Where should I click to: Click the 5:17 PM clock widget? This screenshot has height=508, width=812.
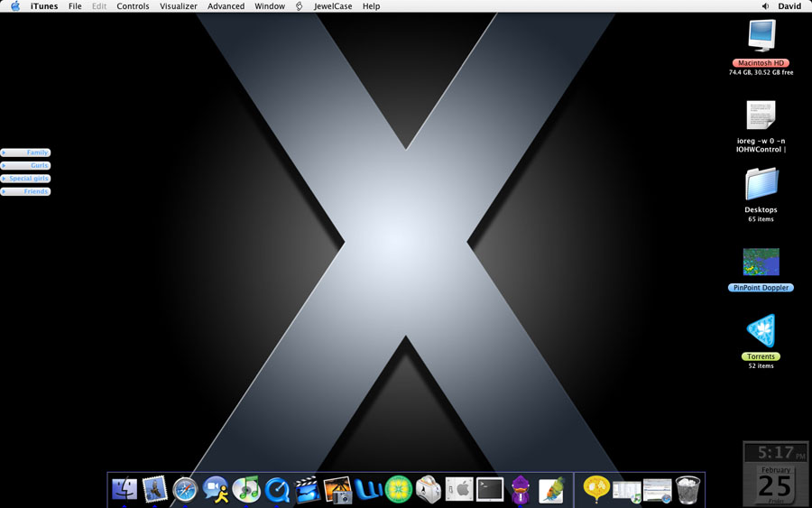pyautogui.click(x=776, y=453)
